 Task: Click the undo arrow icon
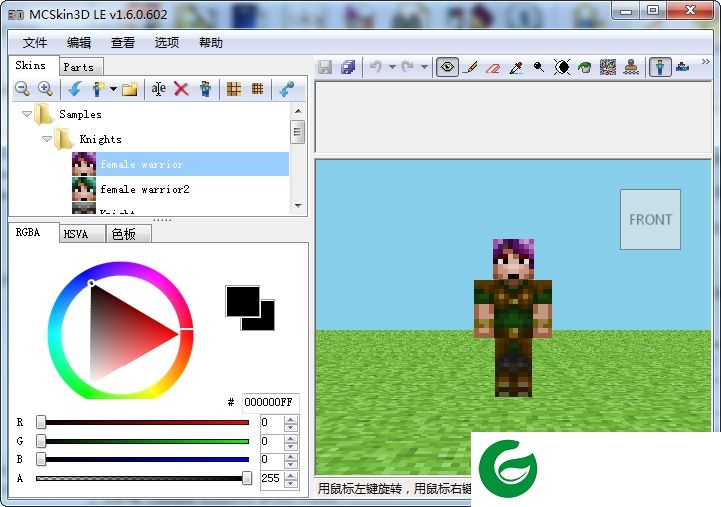pos(376,67)
